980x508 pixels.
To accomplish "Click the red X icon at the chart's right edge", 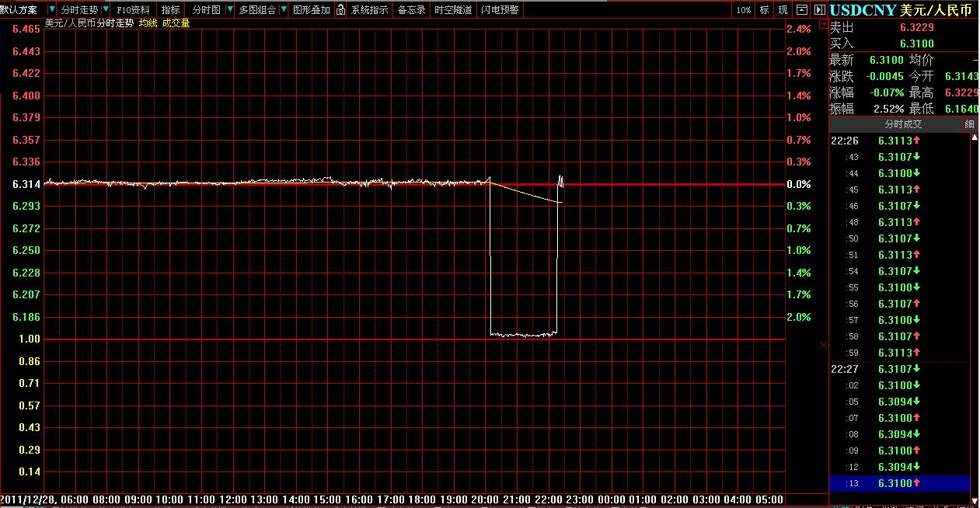I will 824,345.
